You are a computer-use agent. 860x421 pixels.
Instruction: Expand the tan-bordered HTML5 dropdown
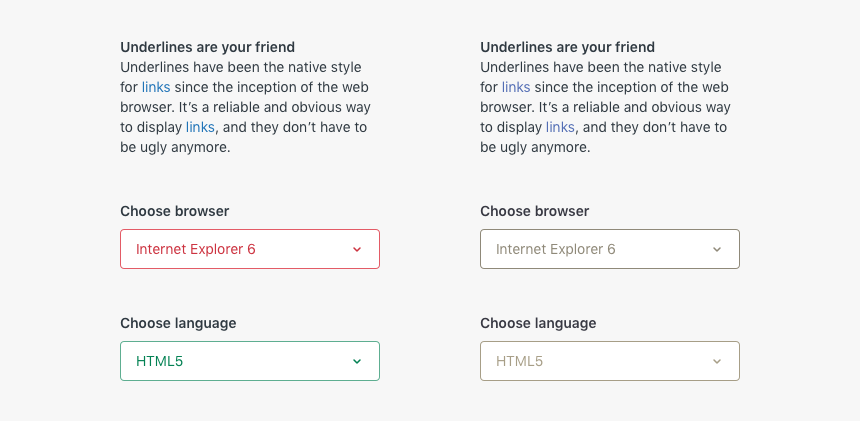610,361
